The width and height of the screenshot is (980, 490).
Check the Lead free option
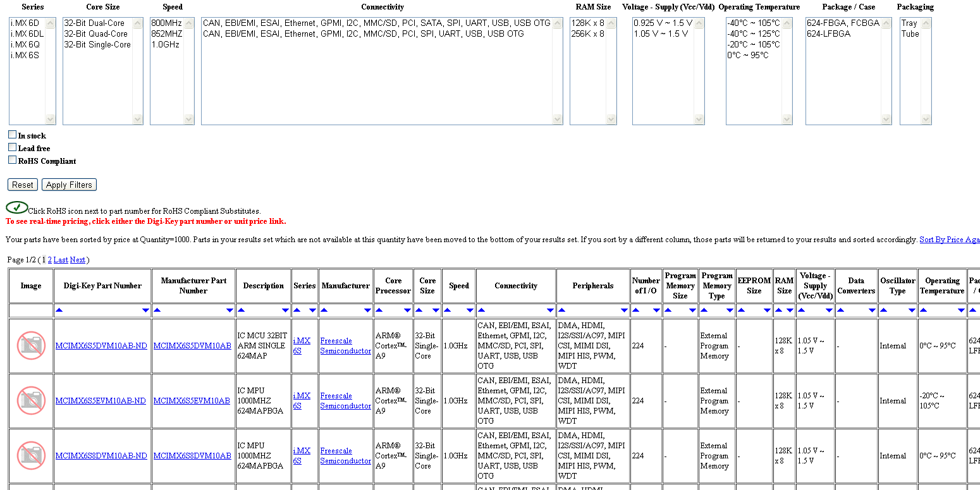(12, 147)
